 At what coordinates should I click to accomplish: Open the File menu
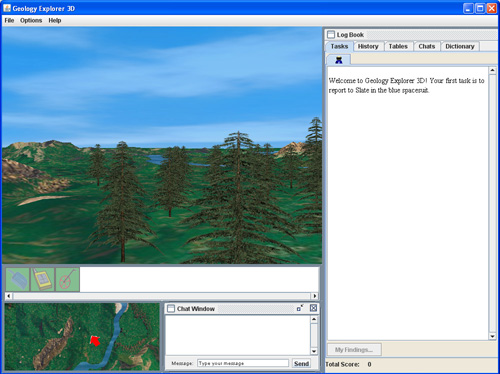click(9, 20)
